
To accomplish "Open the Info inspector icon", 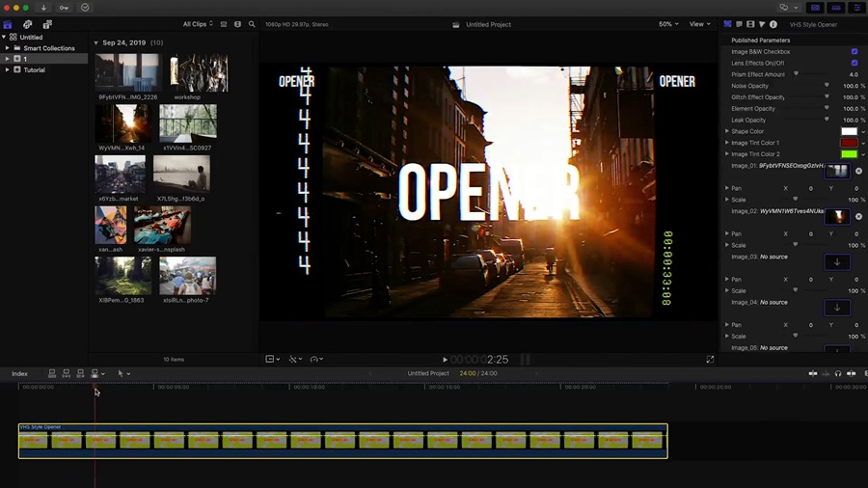I will (773, 24).
